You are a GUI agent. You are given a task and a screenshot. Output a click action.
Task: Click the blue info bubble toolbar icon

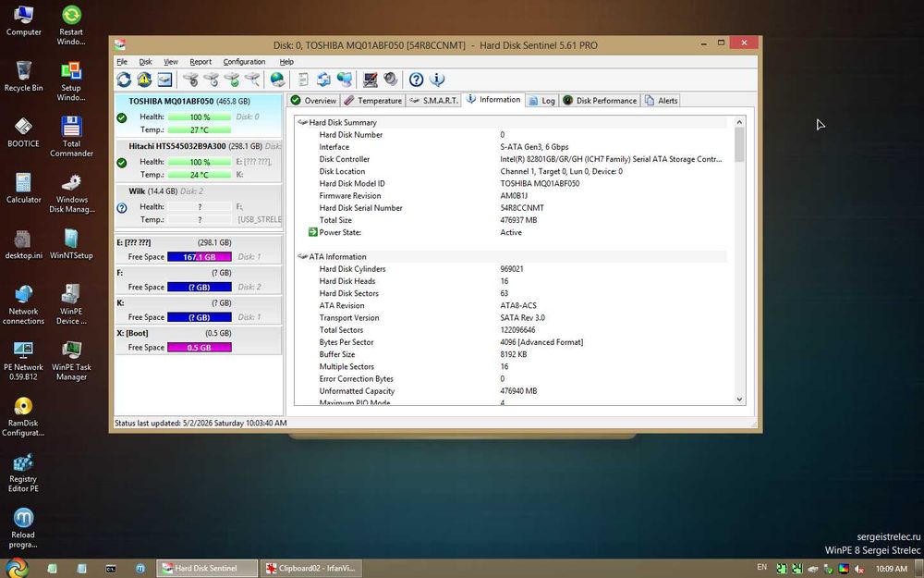tap(437, 80)
